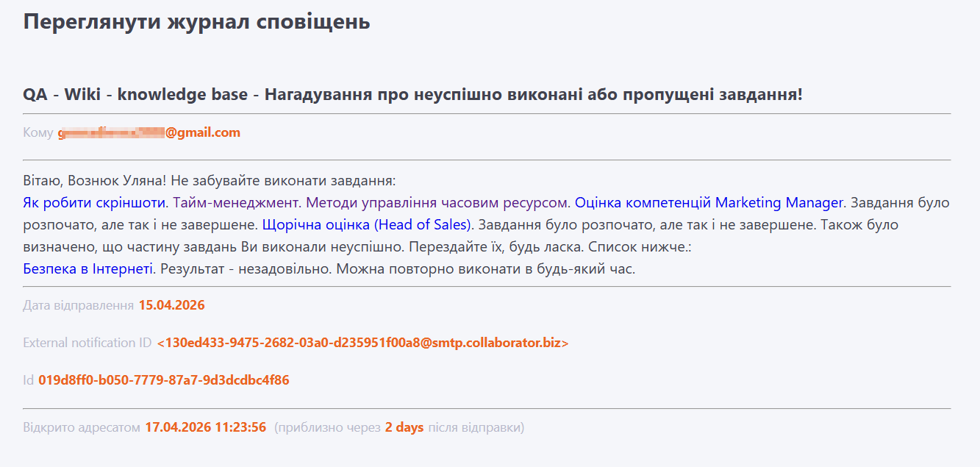
Task: Click the 'після відправки' text
Action: (x=476, y=427)
